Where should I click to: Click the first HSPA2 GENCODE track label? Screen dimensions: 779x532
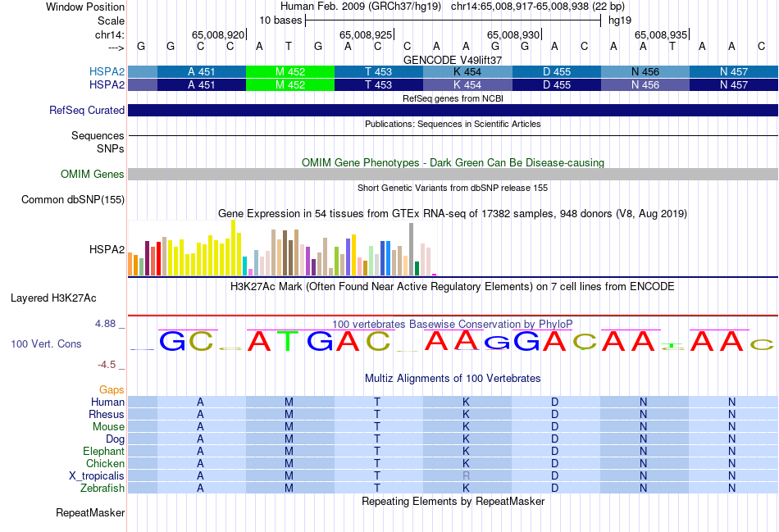point(107,72)
